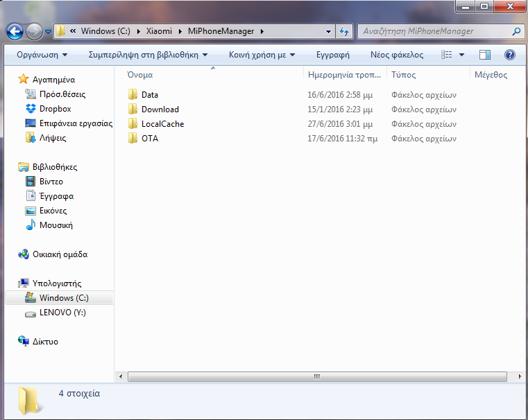Select the Οικιακή ομάδα homegroup icon
The width and height of the screenshot is (528, 420).
(x=24, y=254)
